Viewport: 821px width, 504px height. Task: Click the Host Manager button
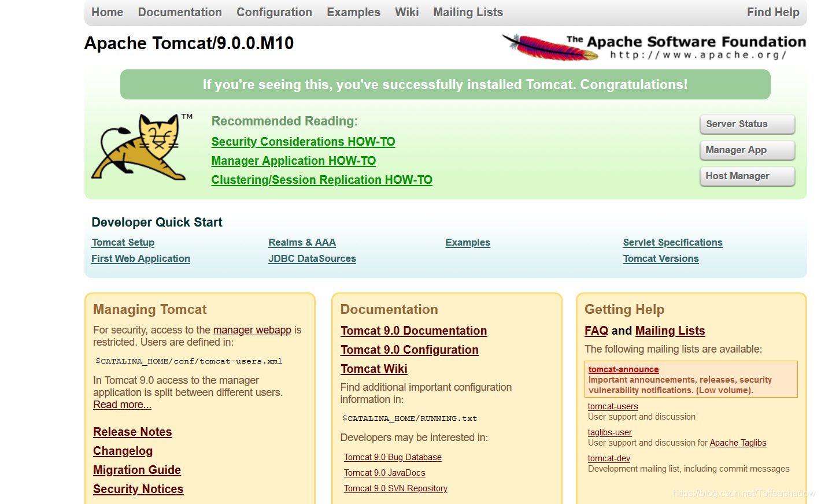click(747, 176)
